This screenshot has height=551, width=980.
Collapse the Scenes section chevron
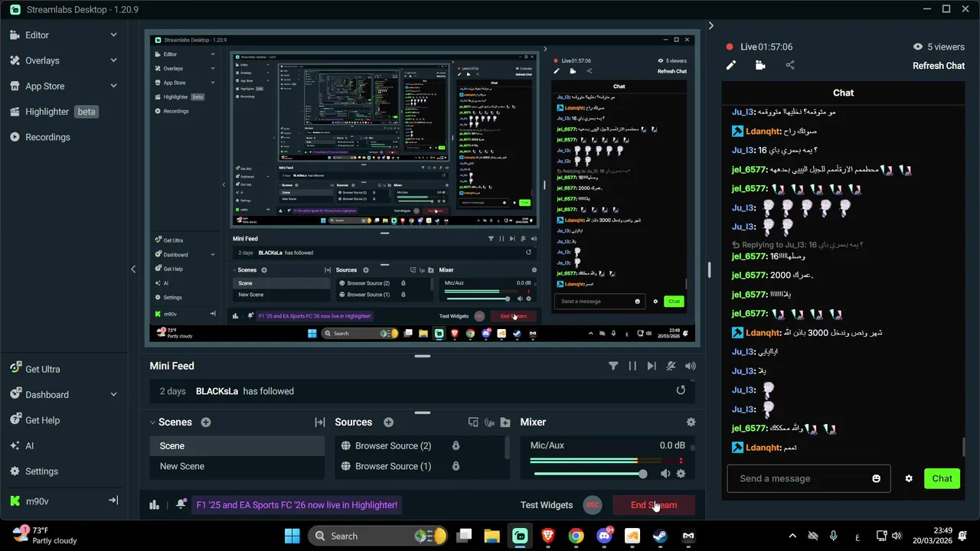tap(152, 422)
